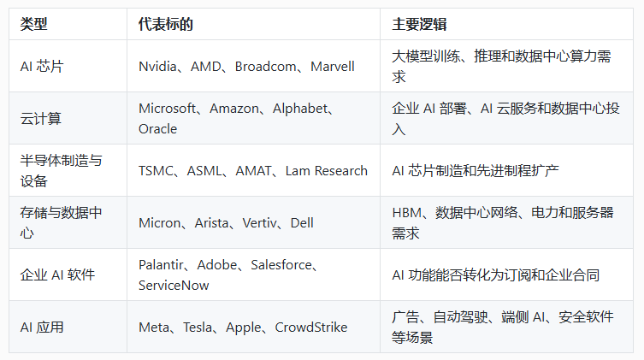Image resolution: width=644 pixels, height=360 pixels.
Task: Select the TSMC、ASML、AMAT、Lam Research cell
Action: click(x=253, y=170)
